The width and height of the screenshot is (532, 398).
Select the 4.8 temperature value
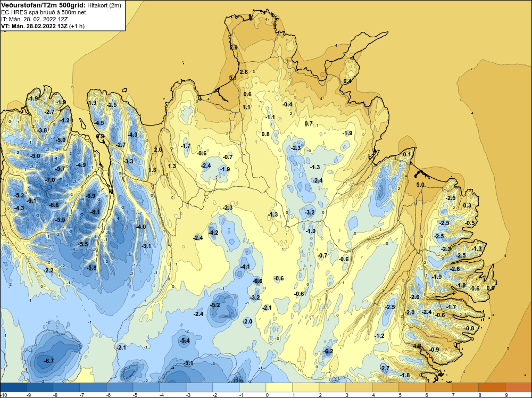(417, 346)
